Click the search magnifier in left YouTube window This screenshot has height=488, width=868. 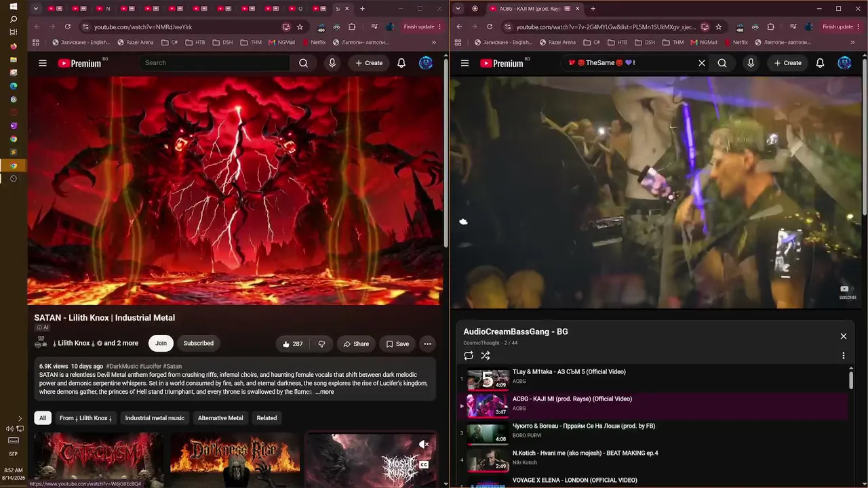303,63
